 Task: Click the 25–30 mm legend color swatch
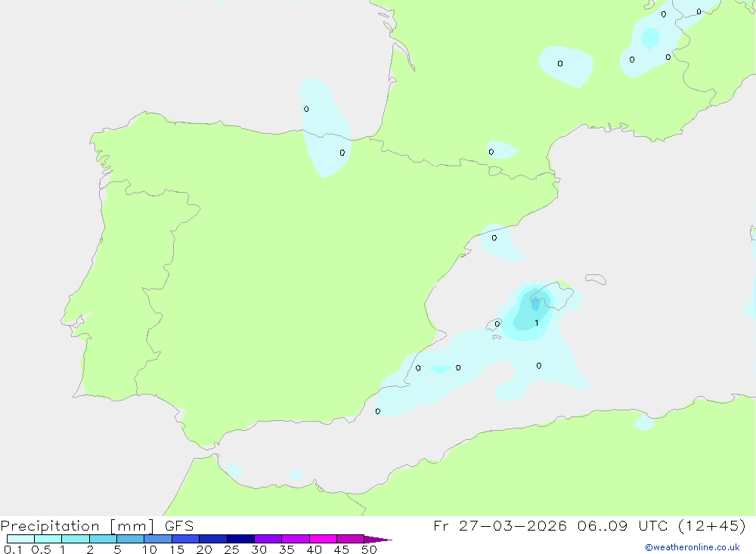click(240, 539)
